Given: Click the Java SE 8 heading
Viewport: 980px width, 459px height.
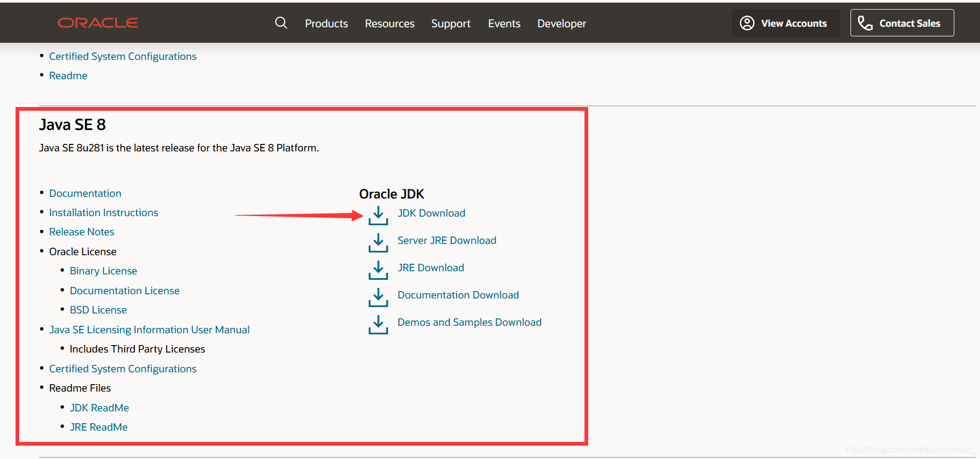Looking at the screenshot, I should coord(72,125).
